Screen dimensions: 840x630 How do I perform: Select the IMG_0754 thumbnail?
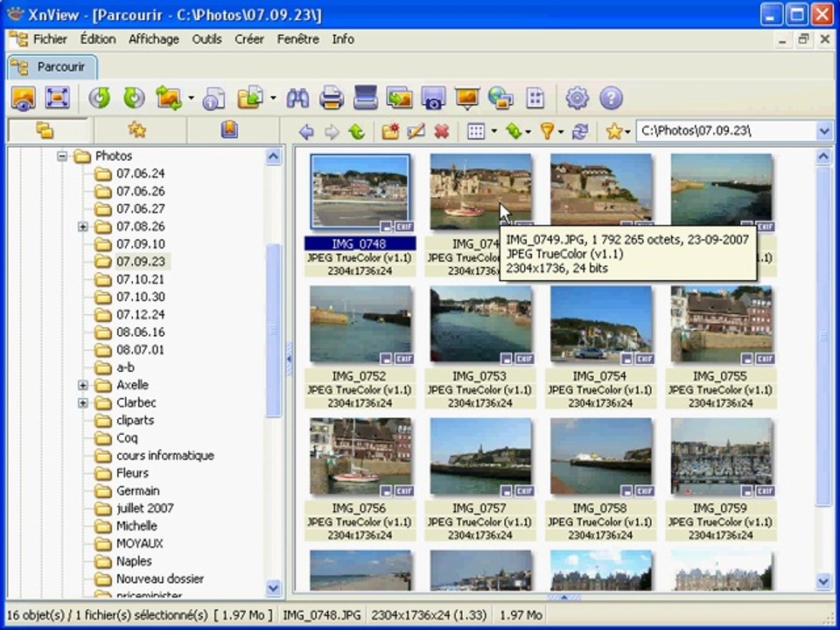[x=601, y=325]
